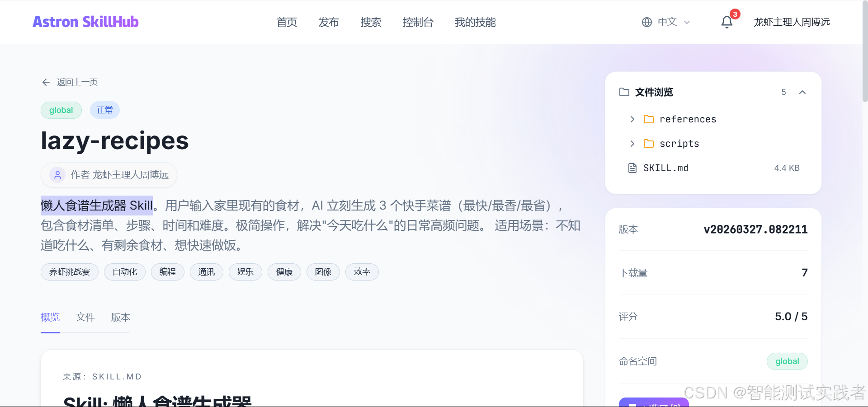868x407 pixels.
Task: Click the file count 5 in 文件浏览
Action: tap(783, 92)
